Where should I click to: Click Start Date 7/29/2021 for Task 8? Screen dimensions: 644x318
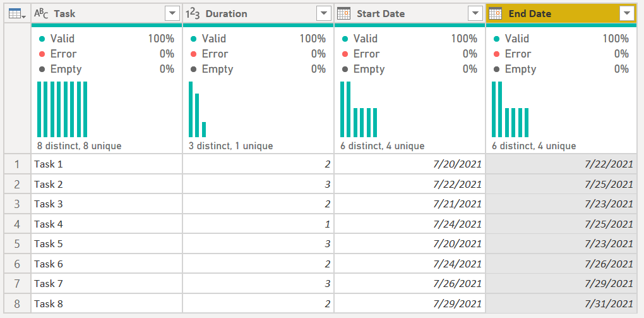point(410,303)
